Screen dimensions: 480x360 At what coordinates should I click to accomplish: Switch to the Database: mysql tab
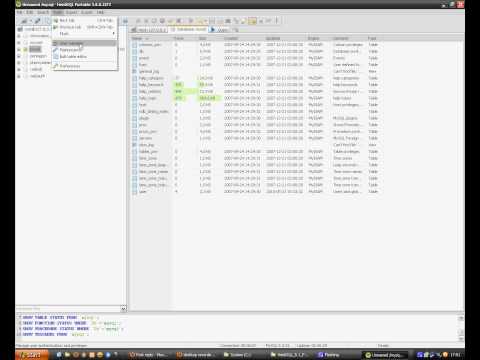188,29
